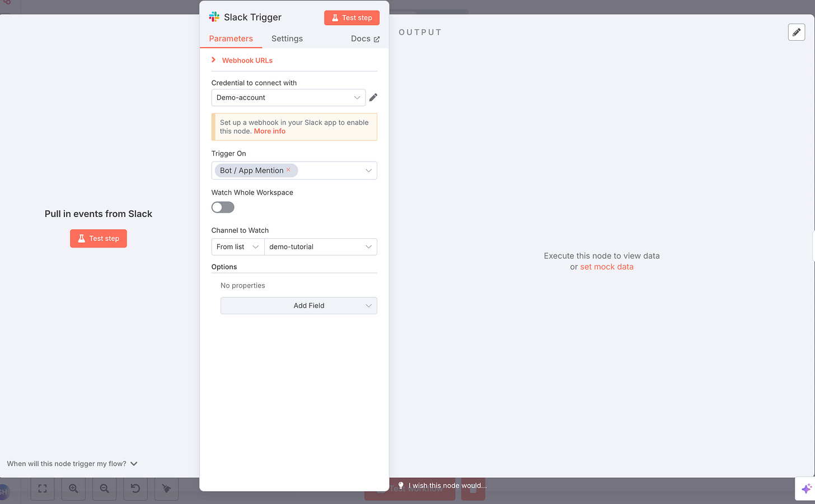Open the From list mode dropdown

point(238,247)
